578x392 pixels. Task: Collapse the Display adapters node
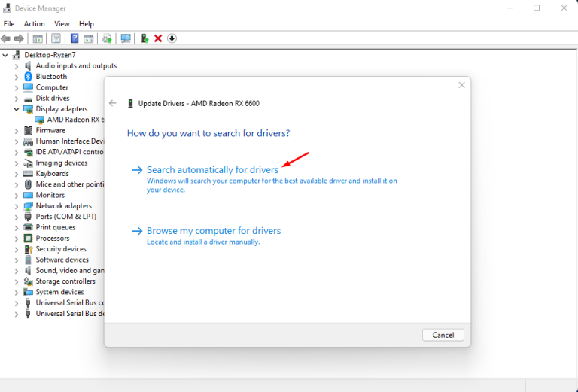(x=17, y=109)
